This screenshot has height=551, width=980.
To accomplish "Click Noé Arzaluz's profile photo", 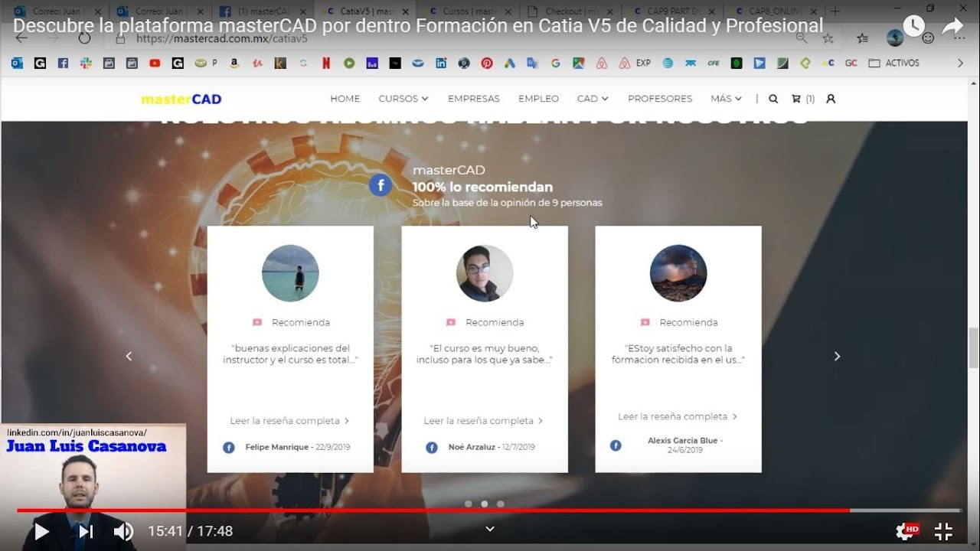I will point(485,273).
